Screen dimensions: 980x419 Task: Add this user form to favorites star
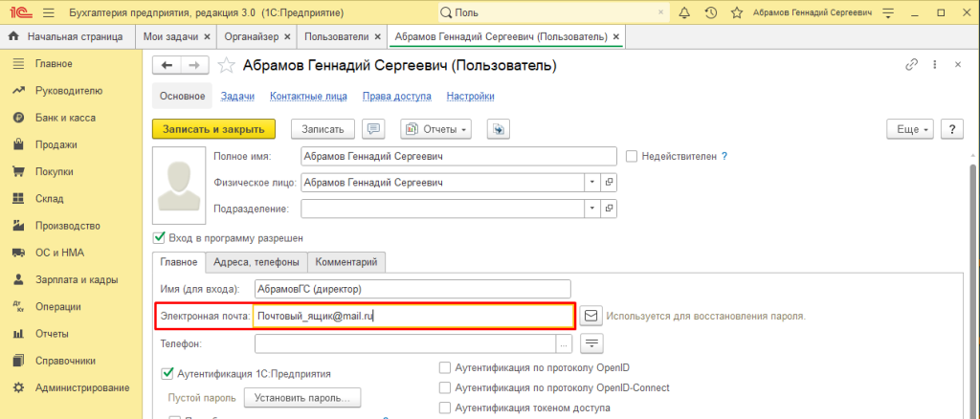226,66
